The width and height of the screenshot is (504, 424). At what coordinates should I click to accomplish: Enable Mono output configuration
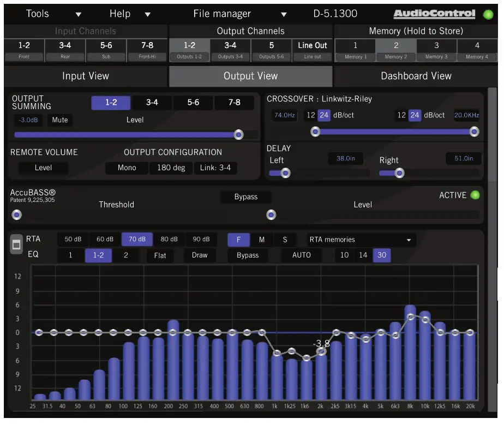(x=127, y=168)
